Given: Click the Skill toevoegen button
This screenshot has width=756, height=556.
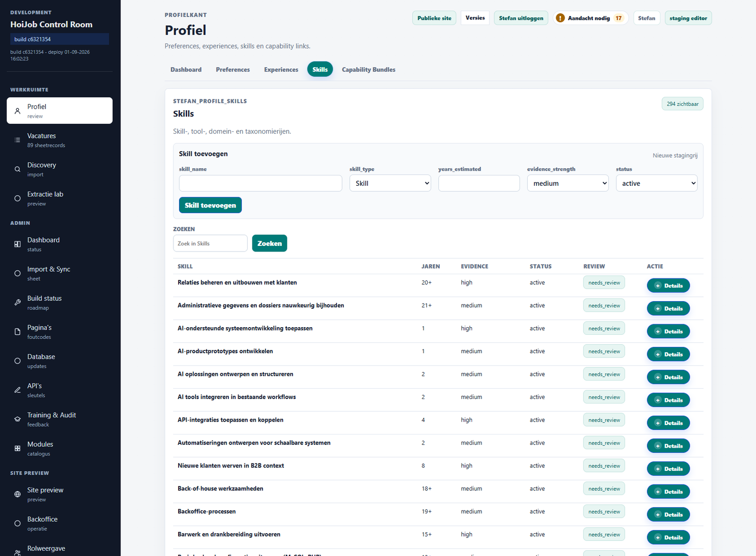Looking at the screenshot, I should tap(210, 205).
